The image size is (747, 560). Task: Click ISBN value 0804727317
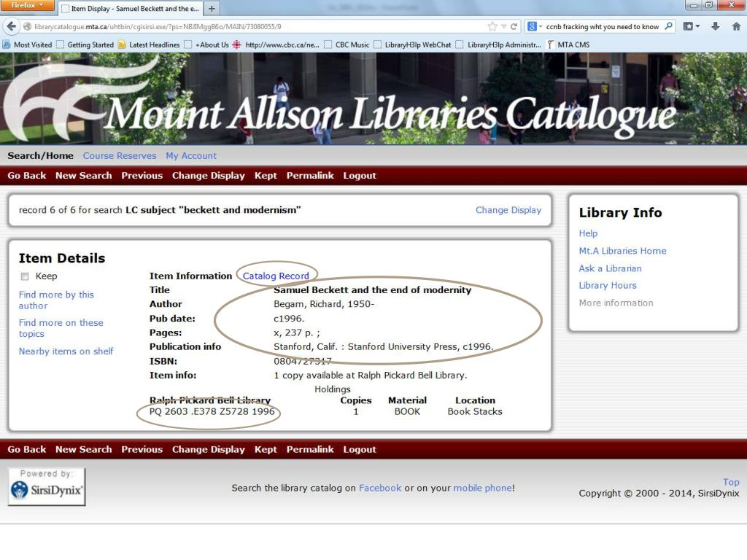tap(302, 362)
